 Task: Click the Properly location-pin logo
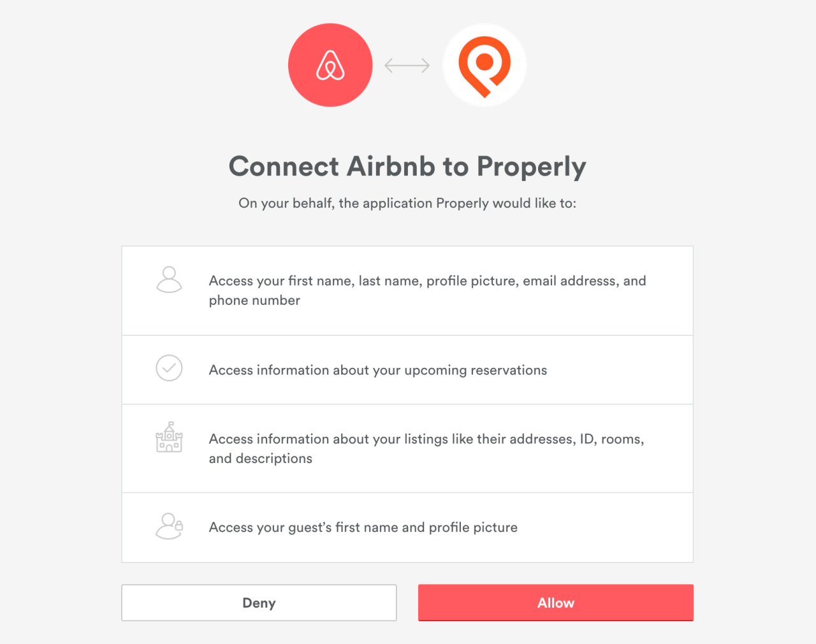484,65
